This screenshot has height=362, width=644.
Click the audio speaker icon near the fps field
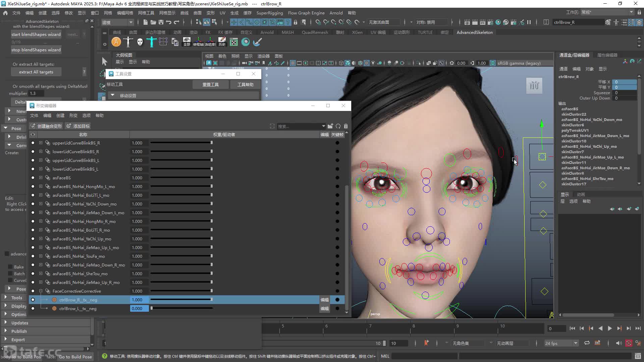pos(619,343)
